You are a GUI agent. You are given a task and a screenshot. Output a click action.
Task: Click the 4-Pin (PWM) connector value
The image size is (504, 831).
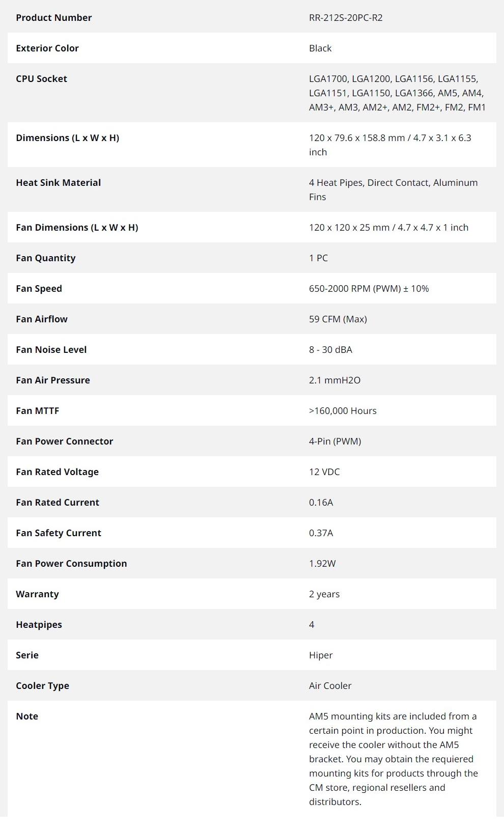point(335,441)
